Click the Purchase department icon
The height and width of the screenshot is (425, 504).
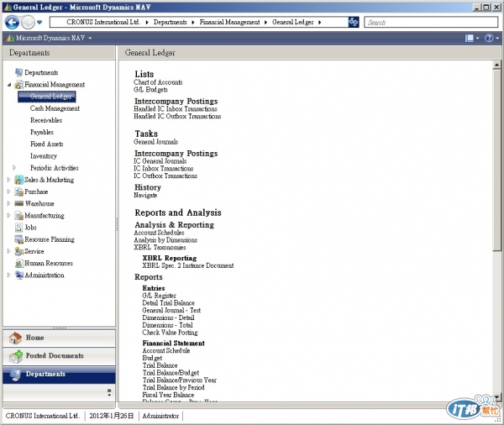(19, 192)
